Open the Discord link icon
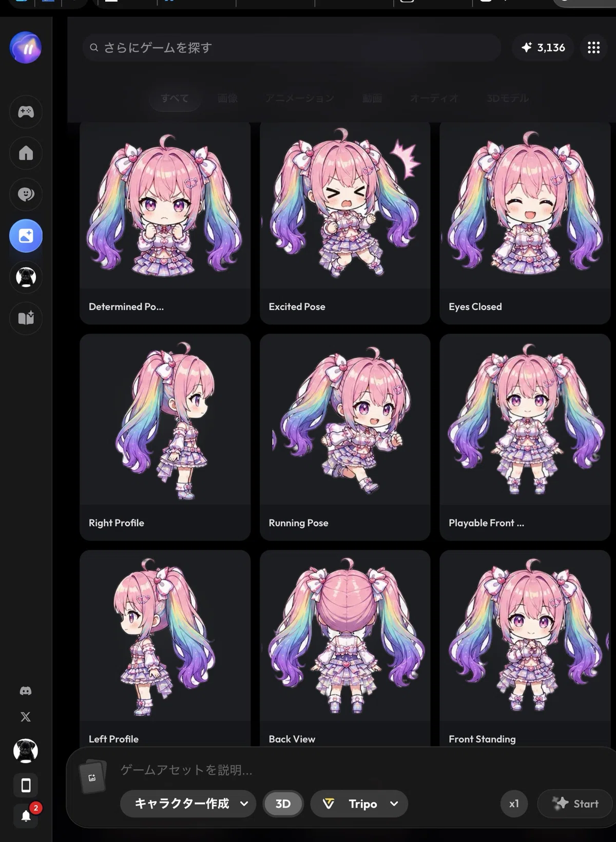Viewport: 616px width, 842px height. click(x=26, y=691)
